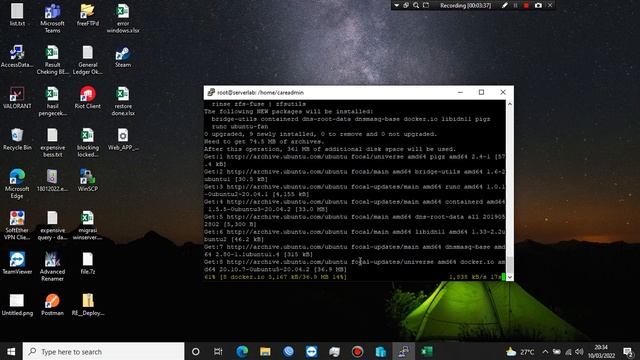Click the recorder zoom magnifier icon

pos(416,5)
